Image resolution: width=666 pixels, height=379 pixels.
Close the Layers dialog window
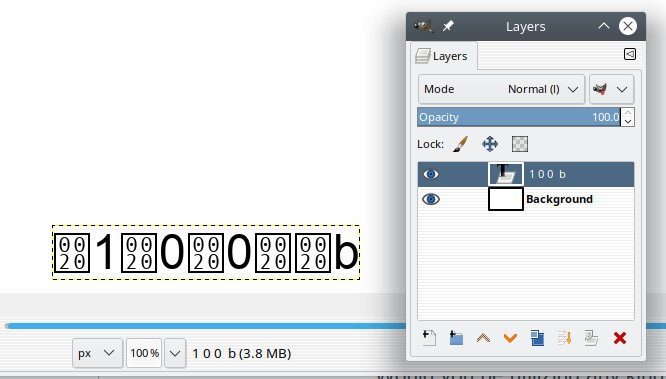coord(628,26)
